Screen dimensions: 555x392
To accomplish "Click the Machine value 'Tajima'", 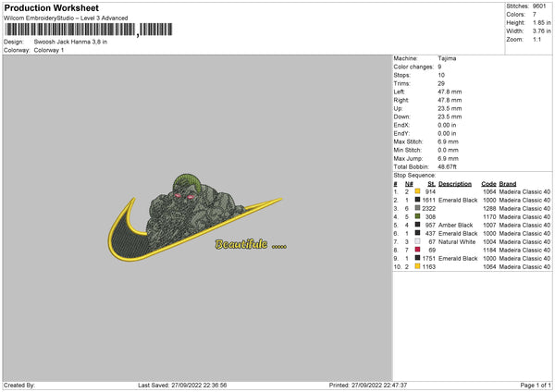I will click(x=447, y=58).
